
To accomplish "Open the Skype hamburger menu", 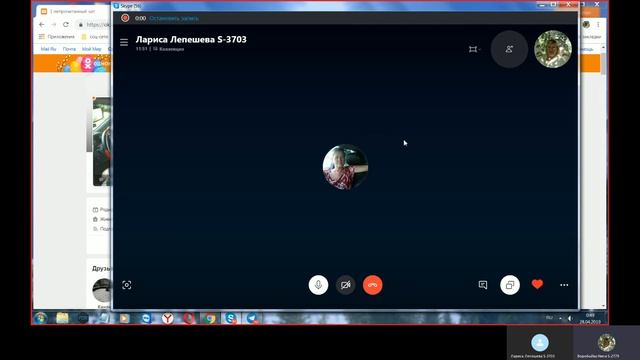I will tap(124, 42).
